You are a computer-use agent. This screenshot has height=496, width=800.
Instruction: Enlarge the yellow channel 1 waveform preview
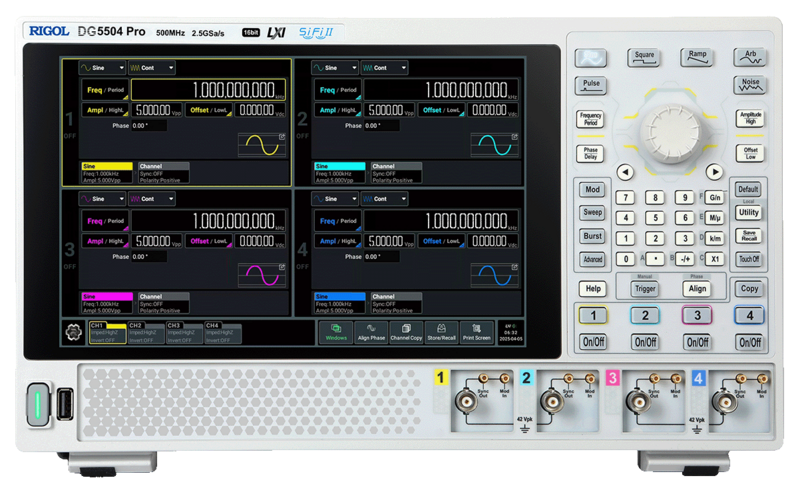(x=262, y=145)
